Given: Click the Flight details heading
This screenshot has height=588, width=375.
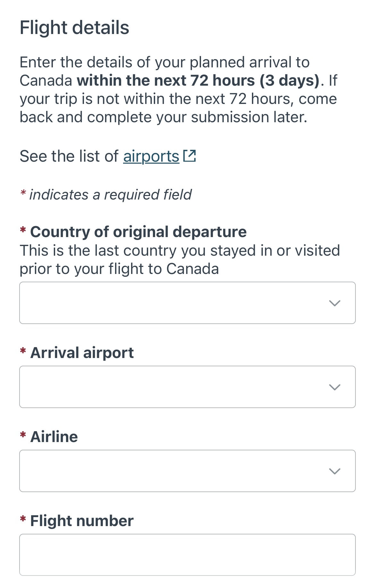Looking at the screenshot, I should [74, 28].
